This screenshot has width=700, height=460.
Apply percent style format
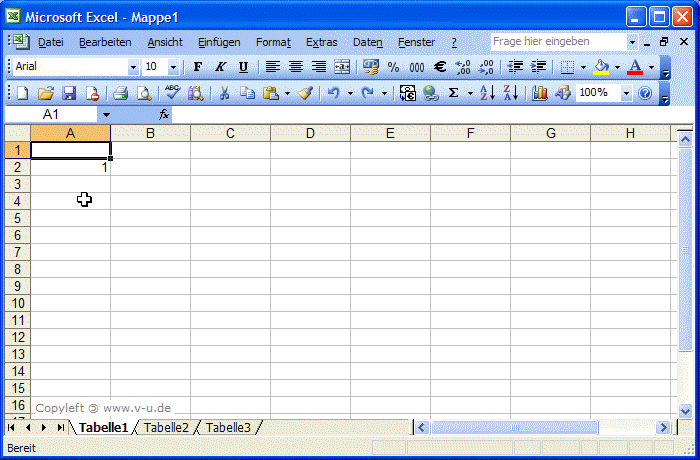(393, 67)
